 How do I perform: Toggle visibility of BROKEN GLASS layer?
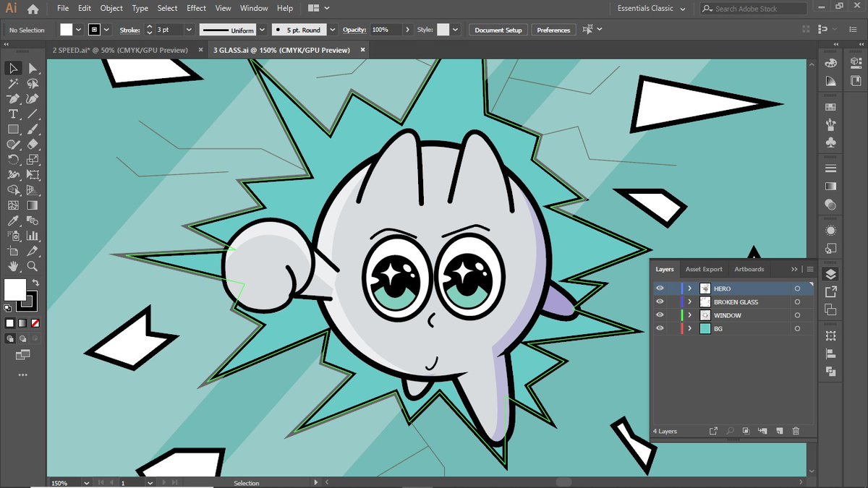659,301
